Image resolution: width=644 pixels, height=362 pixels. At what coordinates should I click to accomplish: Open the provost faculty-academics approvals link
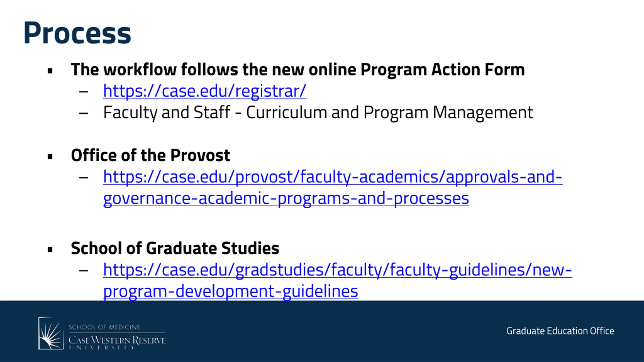pyautogui.click(x=333, y=177)
